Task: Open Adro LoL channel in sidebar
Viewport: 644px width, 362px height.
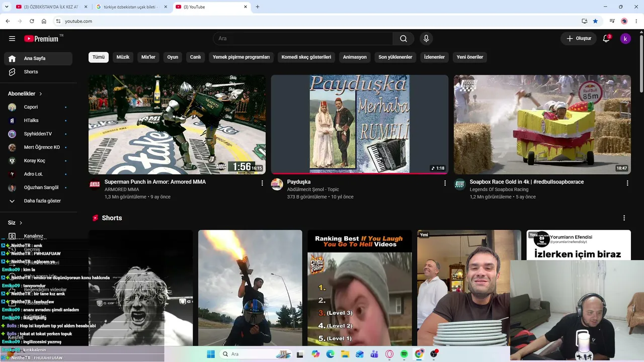Action: (x=38, y=174)
